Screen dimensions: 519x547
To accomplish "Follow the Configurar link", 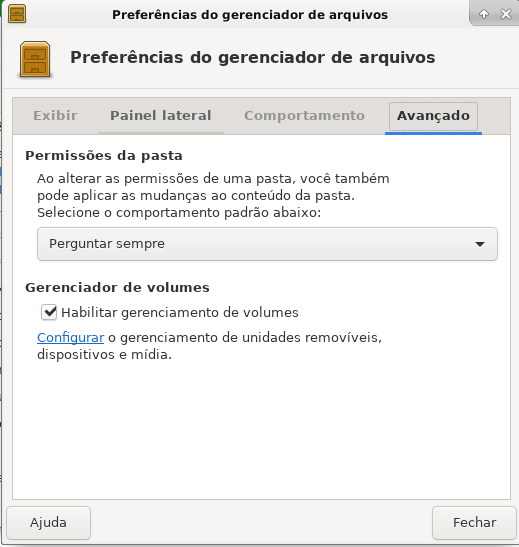I will (x=70, y=338).
